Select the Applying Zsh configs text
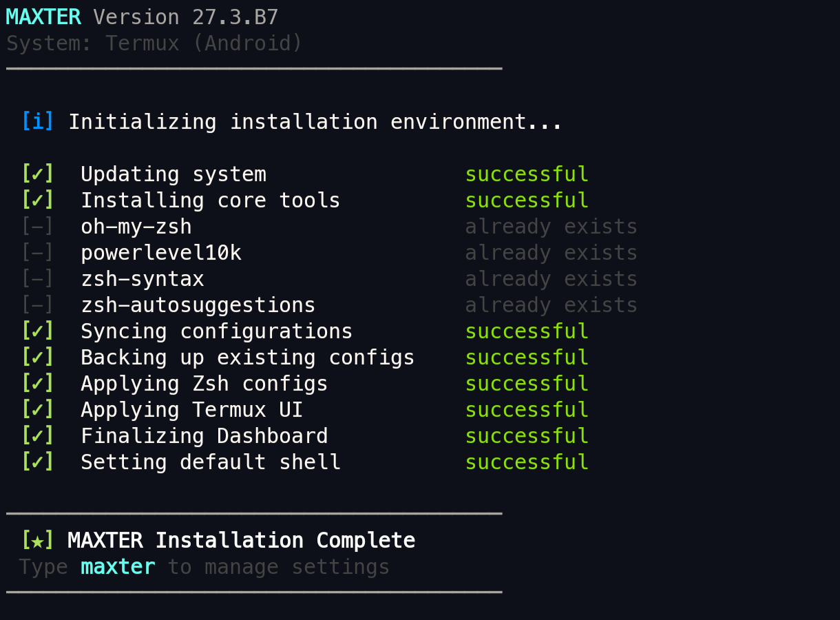Screen dimensions: 840x620 pos(204,384)
